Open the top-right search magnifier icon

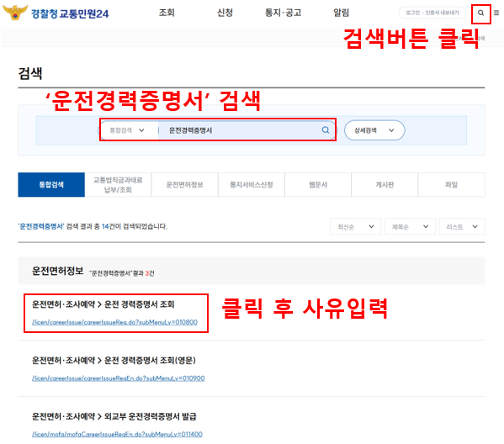coord(480,13)
